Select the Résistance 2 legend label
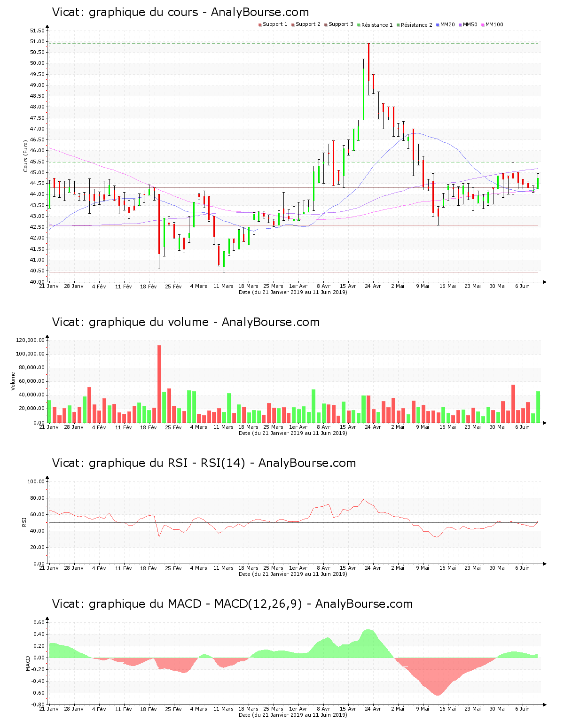Viewport: 564px width, 728px height. (416, 25)
